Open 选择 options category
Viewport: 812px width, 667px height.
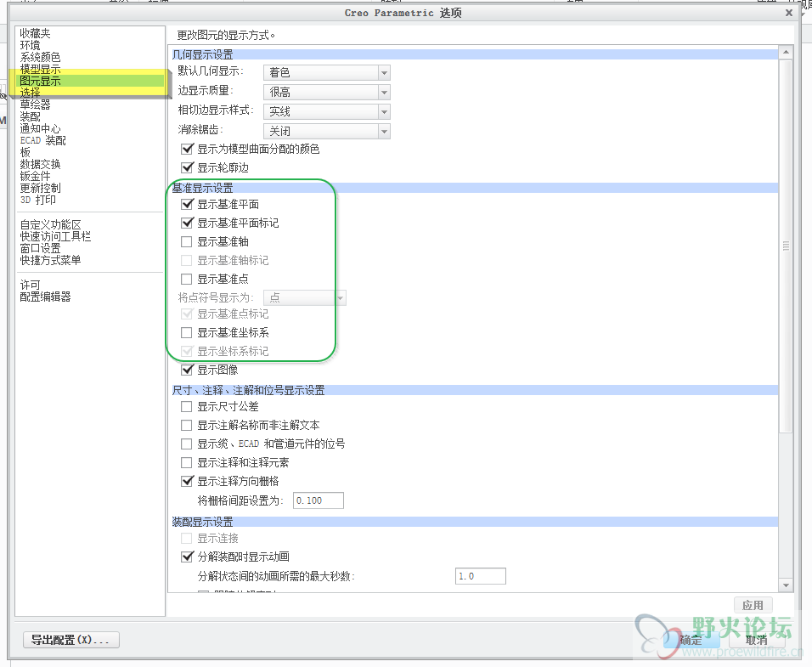pyautogui.click(x=30, y=93)
